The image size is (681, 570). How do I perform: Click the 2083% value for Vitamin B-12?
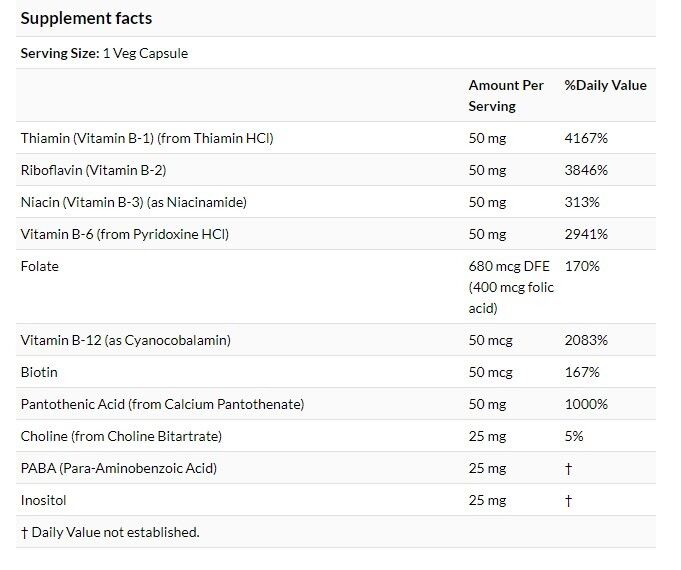(x=586, y=340)
